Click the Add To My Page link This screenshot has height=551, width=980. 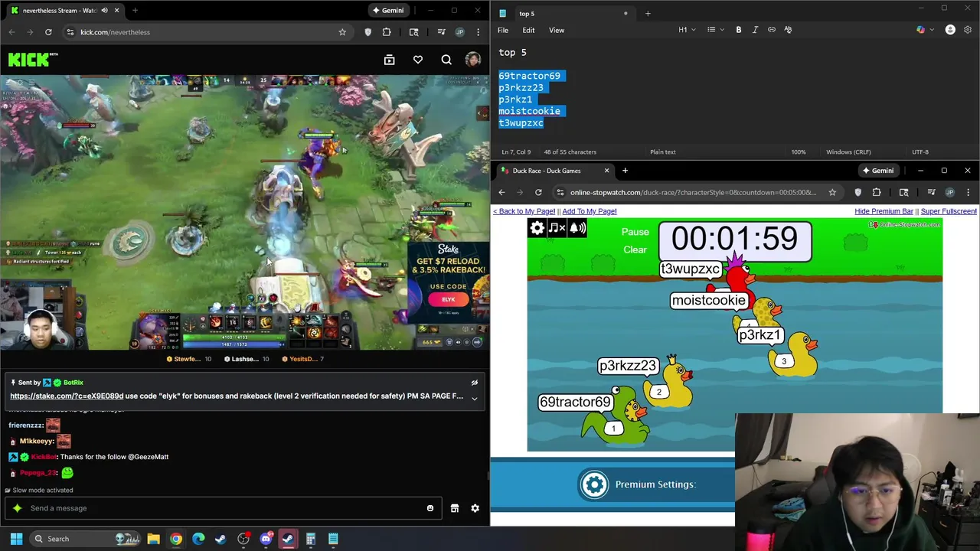589,211
